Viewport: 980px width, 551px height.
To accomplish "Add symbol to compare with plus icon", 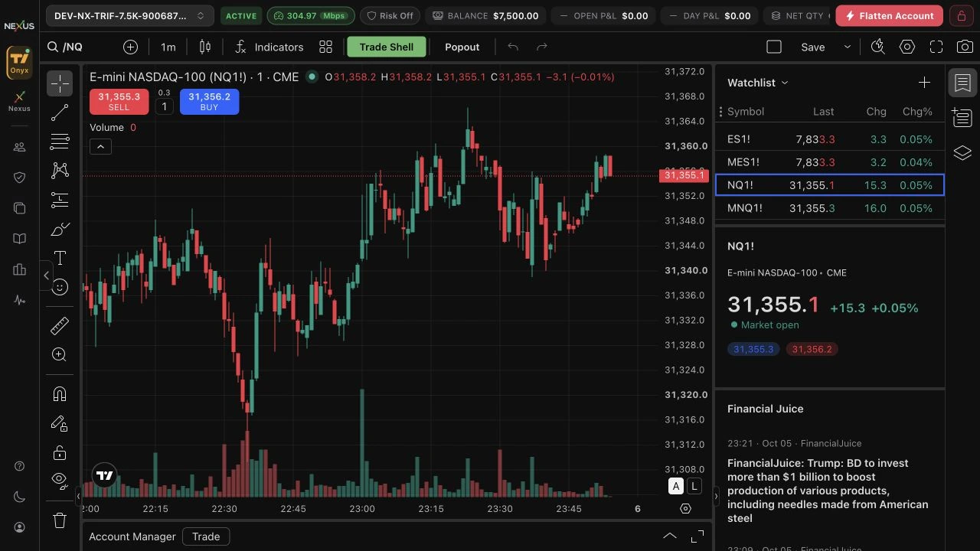I will (130, 47).
